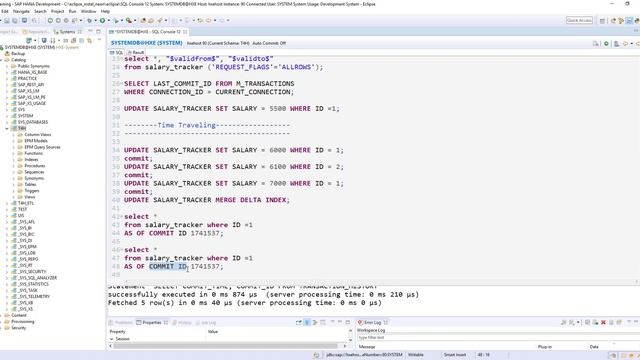The image size is (640, 360).
Task: Switch to the SQL sub-tab
Action: pyautogui.click(x=117, y=52)
